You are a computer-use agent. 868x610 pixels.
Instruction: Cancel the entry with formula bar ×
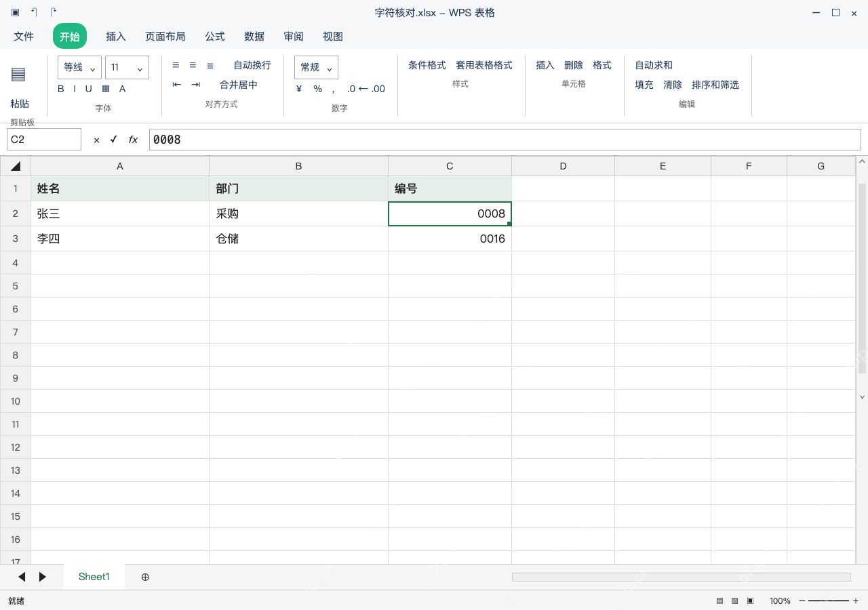point(96,140)
